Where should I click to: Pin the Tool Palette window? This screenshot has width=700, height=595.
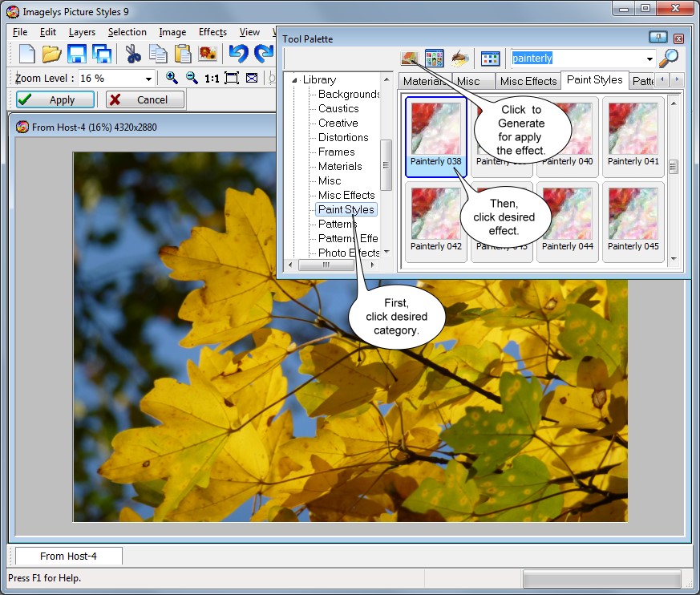(658, 38)
